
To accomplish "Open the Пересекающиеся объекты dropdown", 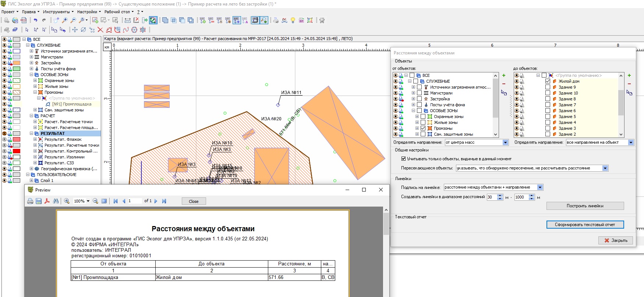I will tap(605, 168).
